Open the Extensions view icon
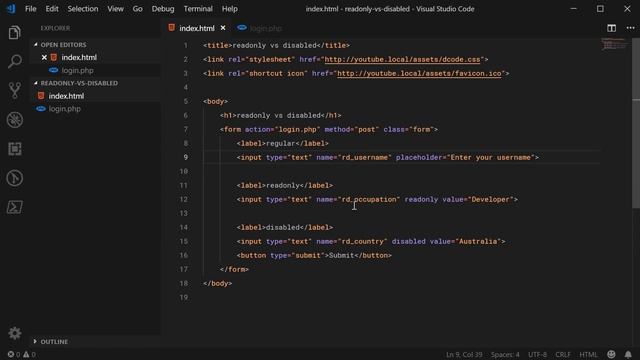 [x=14, y=149]
